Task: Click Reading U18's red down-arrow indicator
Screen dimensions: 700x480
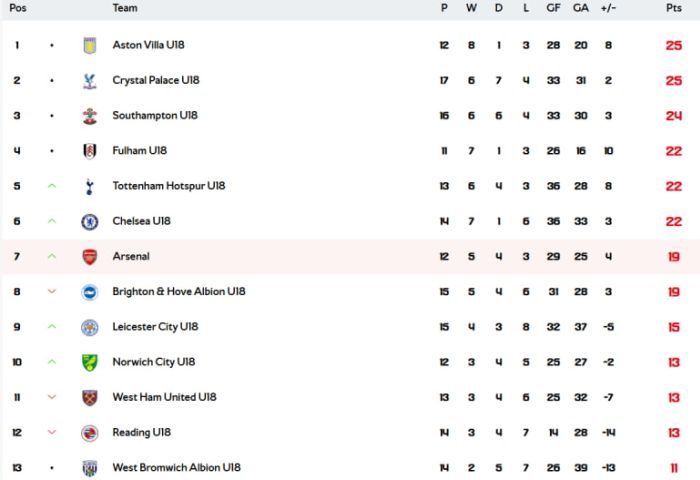Action: tap(52, 432)
